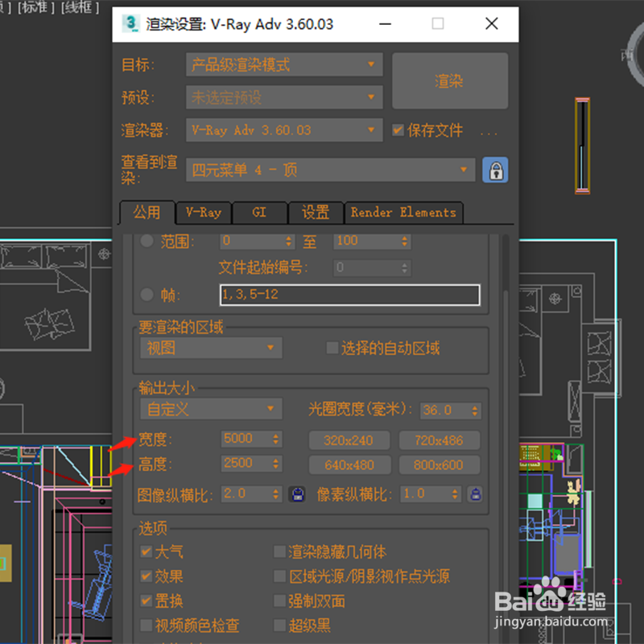644x644 pixels.
Task: Switch to the GI tab
Action: click(259, 213)
